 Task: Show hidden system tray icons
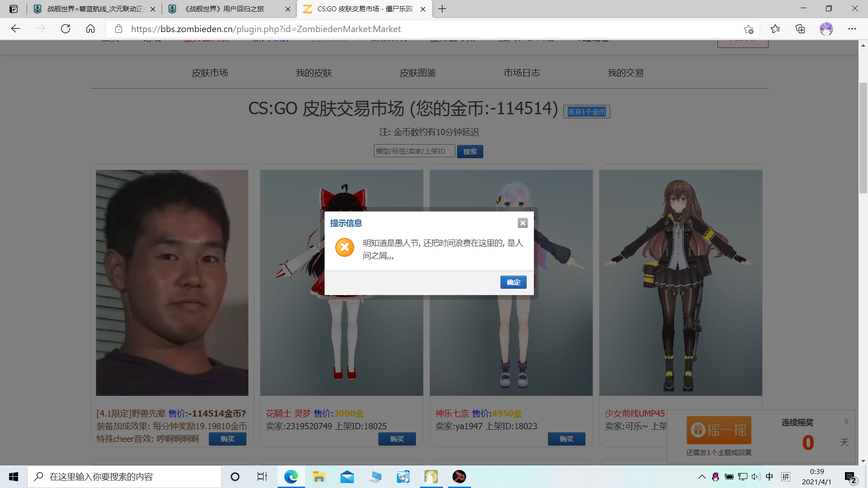(702, 477)
